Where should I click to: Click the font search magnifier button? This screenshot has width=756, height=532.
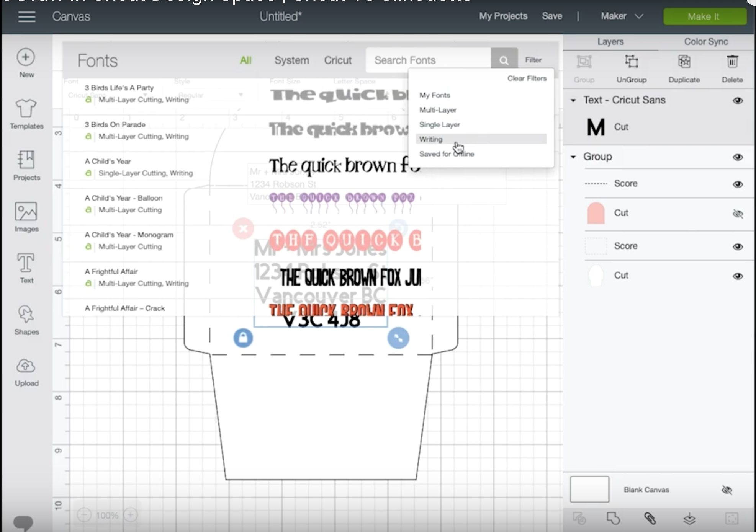[504, 60]
